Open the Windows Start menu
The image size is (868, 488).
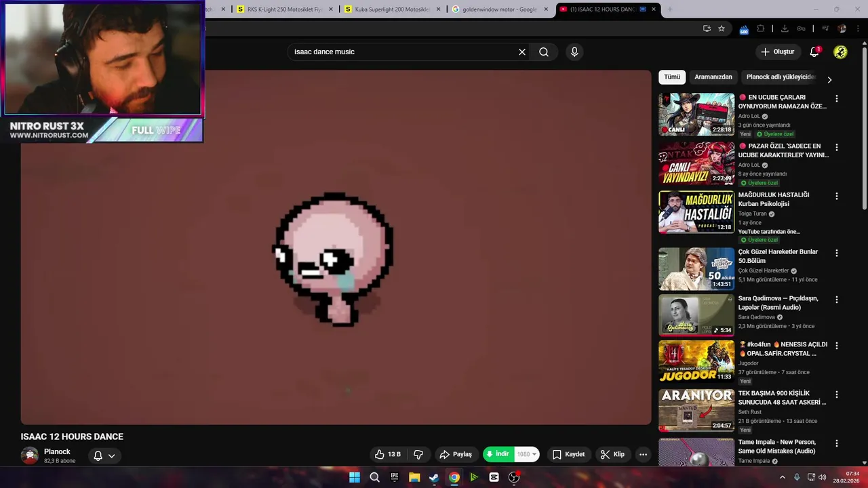pyautogui.click(x=355, y=477)
